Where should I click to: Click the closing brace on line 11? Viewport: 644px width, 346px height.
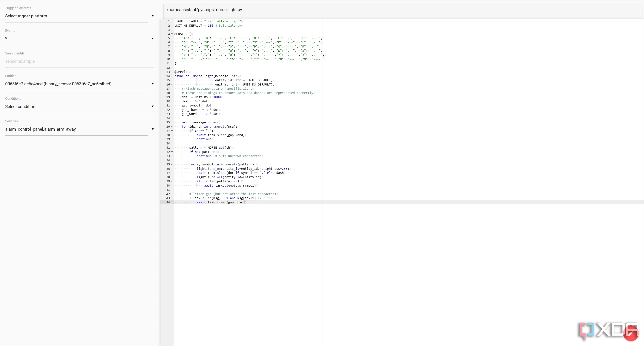click(175, 64)
